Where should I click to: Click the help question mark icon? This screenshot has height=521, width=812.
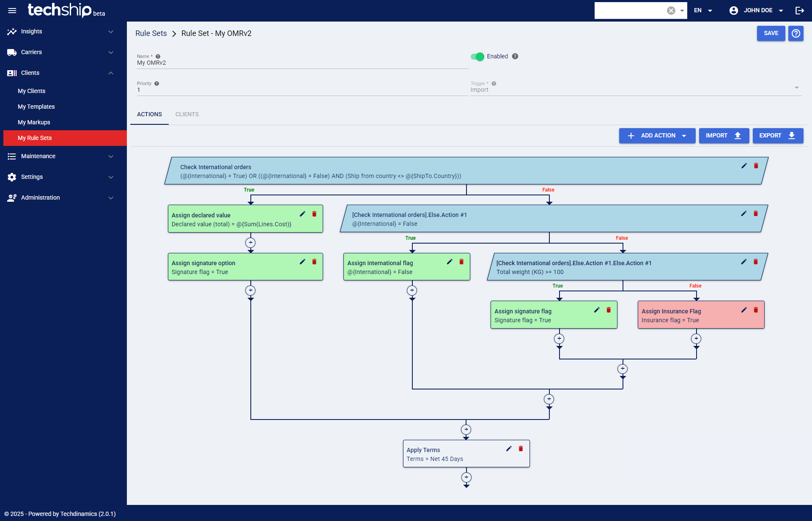pyautogui.click(x=796, y=33)
